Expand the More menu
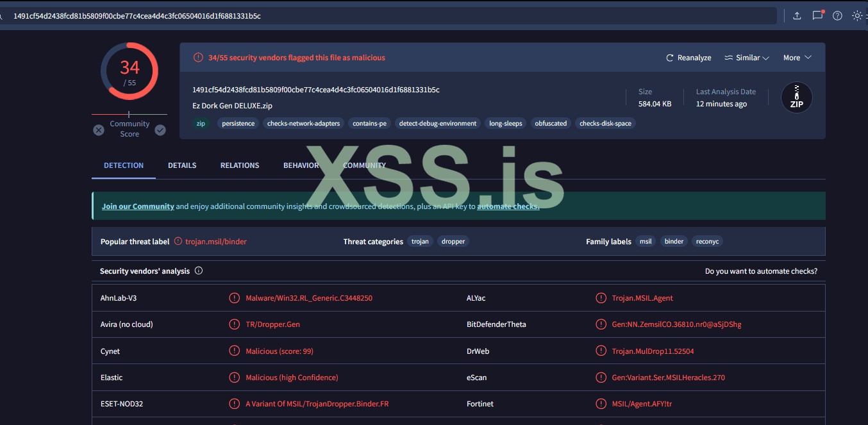Image resolution: width=868 pixels, height=425 pixels. tap(797, 58)
